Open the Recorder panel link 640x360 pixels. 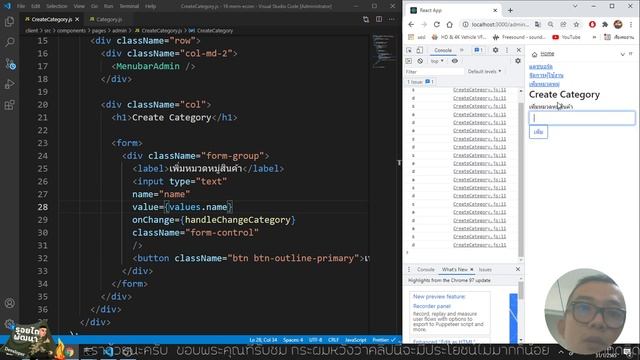[432, 306]
